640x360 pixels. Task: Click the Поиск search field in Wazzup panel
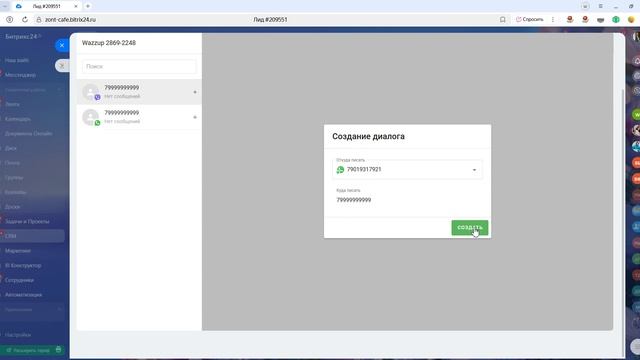(139, 66)
